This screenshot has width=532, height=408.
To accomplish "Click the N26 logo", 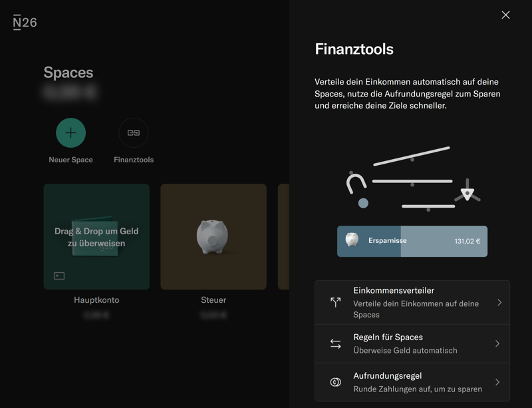I will click(x=25, y=23).
